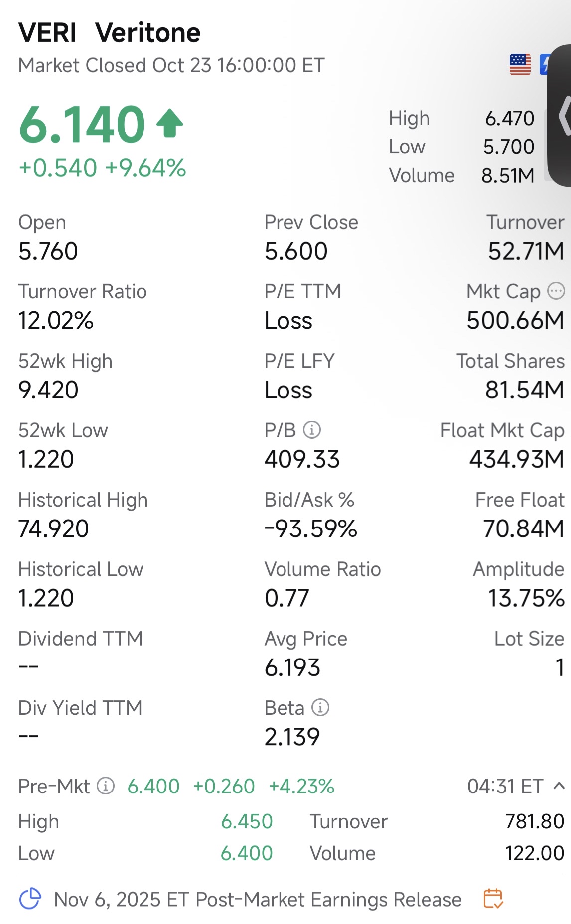Viewport: 571px width, 924px height.
Task: Tap the blue earnings pie chart icon
Action: point(30,899)
